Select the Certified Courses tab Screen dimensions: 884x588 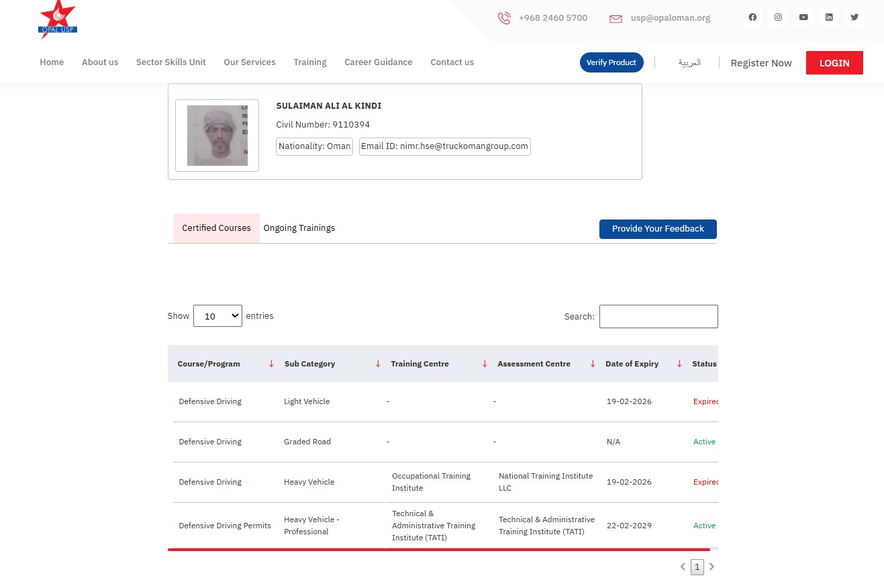(216, 228)
